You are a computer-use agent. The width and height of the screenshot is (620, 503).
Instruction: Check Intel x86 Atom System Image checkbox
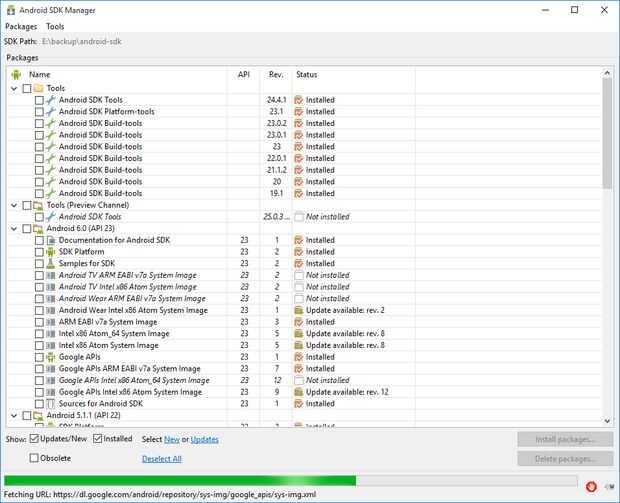point(39,345)
